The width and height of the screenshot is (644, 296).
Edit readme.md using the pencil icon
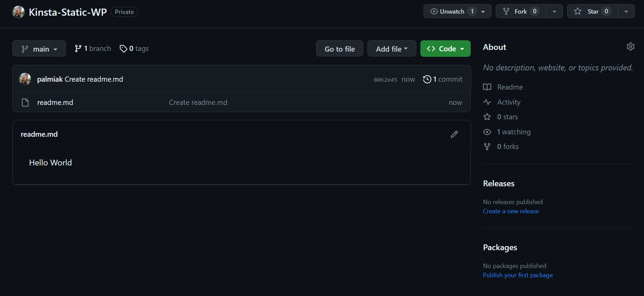pos(454,134)
